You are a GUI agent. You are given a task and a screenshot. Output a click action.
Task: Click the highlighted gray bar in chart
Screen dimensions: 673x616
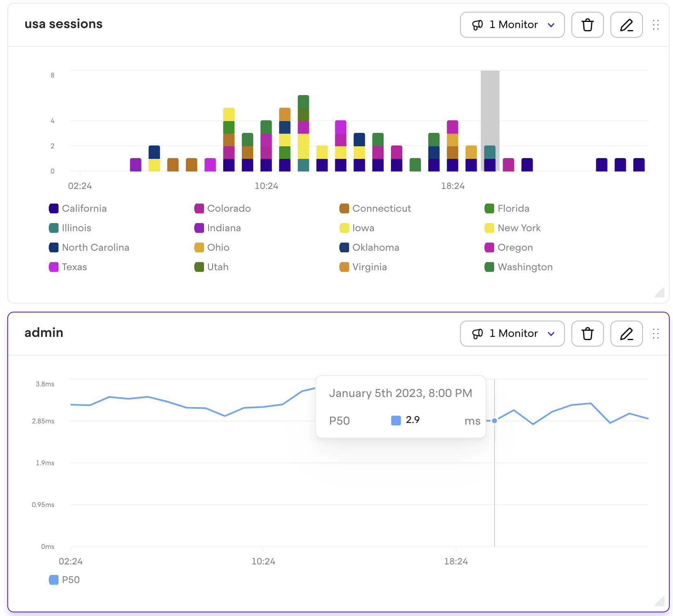490,108
